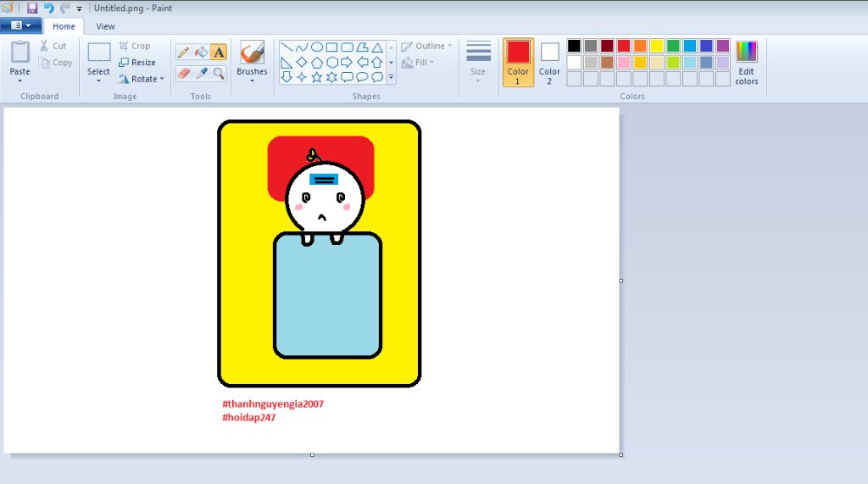Switch to the View tab
868x484 pixels.
105,26
